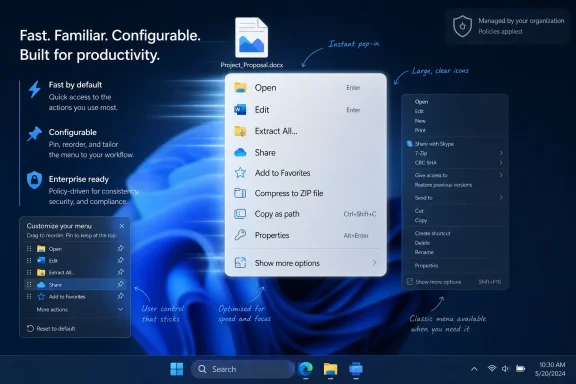Launch Microsoft Edge from the taskbar
Image resolution: width=576 pixels, height=384 pixels.
[306, 369]
